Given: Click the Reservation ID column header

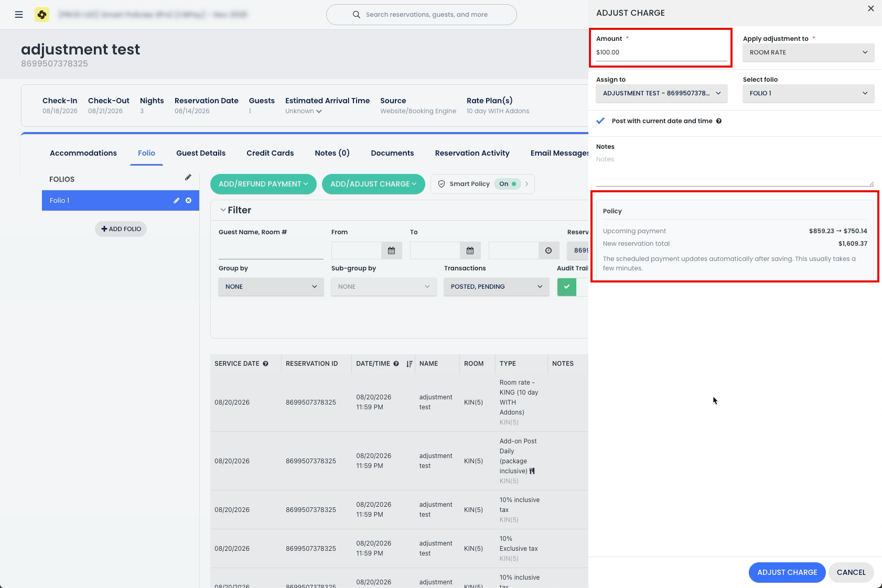Looking at the screenshot, I should tap(312, 364).
